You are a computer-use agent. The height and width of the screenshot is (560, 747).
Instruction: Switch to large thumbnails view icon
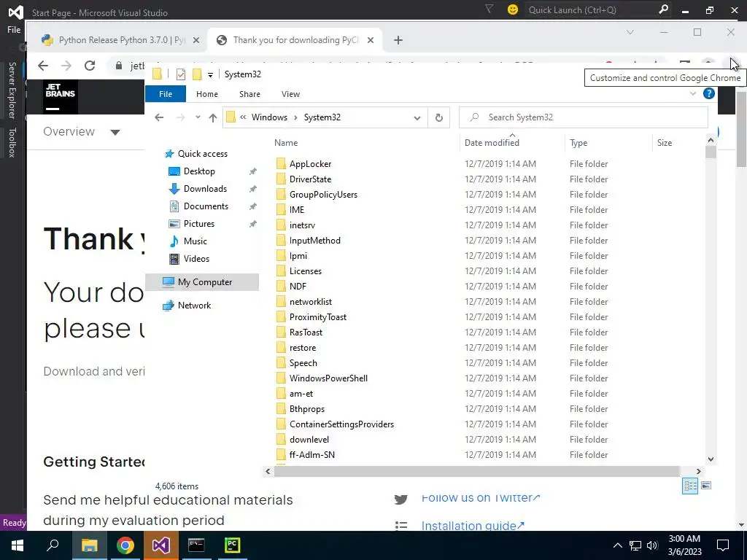click(706, 486)
